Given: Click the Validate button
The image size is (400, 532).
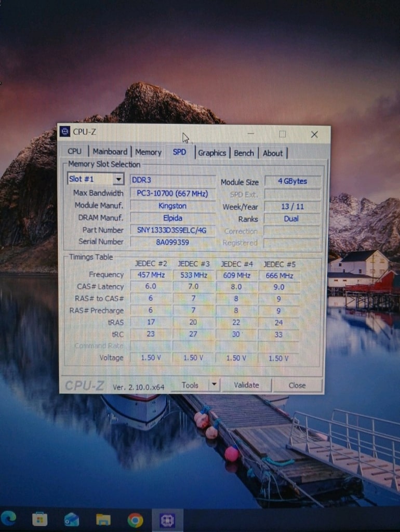Looking at the screenshot, I should coord(246,385).
